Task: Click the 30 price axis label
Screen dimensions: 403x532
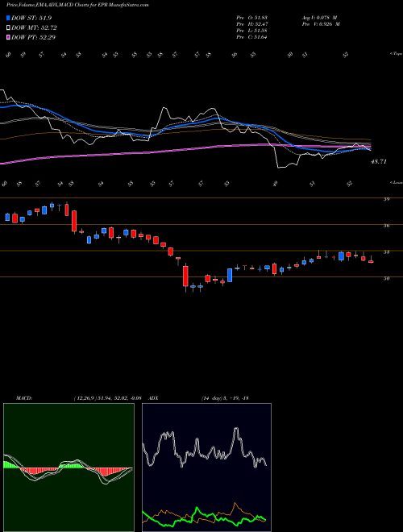Action: [386, 279]
